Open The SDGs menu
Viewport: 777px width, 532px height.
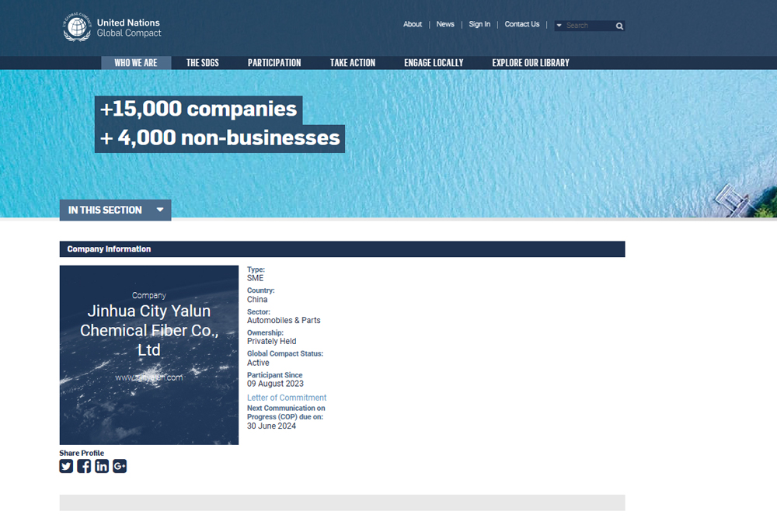[203, 63]
